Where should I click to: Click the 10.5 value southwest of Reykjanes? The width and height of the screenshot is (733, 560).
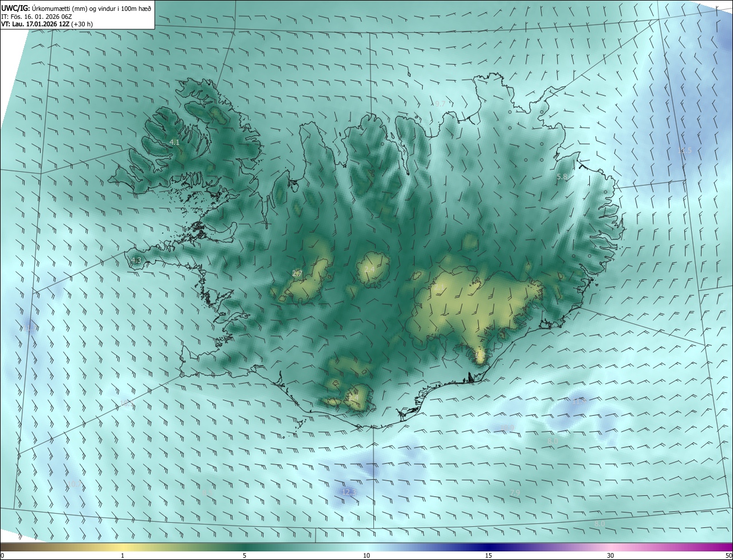[127, 404]
